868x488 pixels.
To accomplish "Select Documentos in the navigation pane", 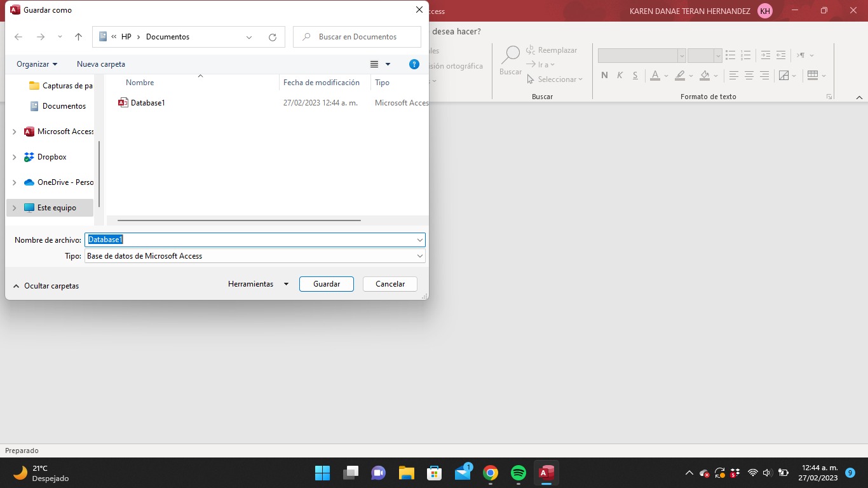I will pyautogui.click(x=57, y=106).
